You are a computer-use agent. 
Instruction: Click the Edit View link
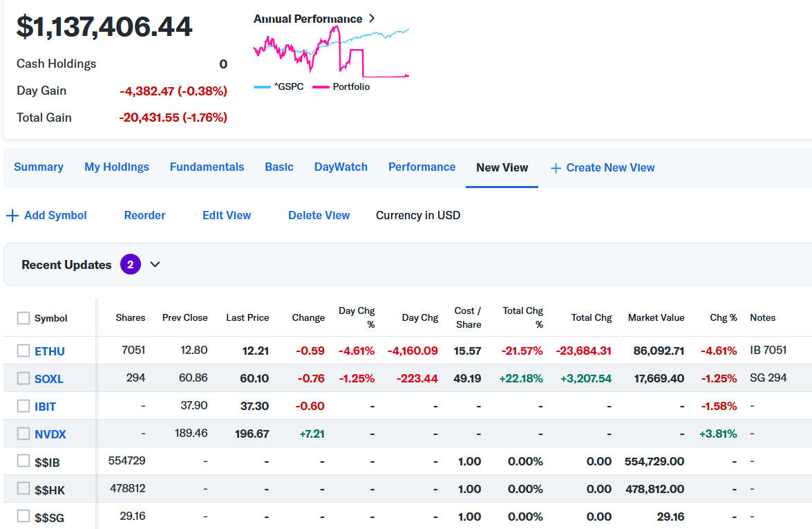pos(227,216)
